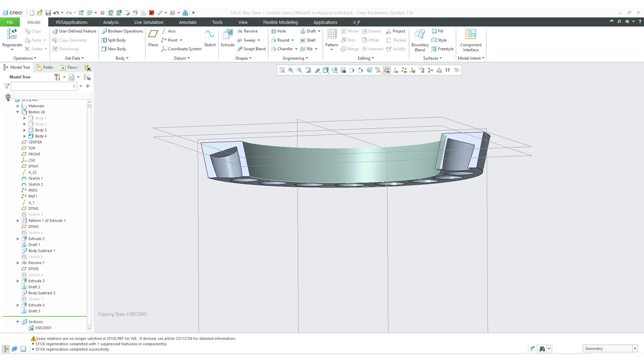Select the Sketch tool in Datum group

[x=210, y=39]
